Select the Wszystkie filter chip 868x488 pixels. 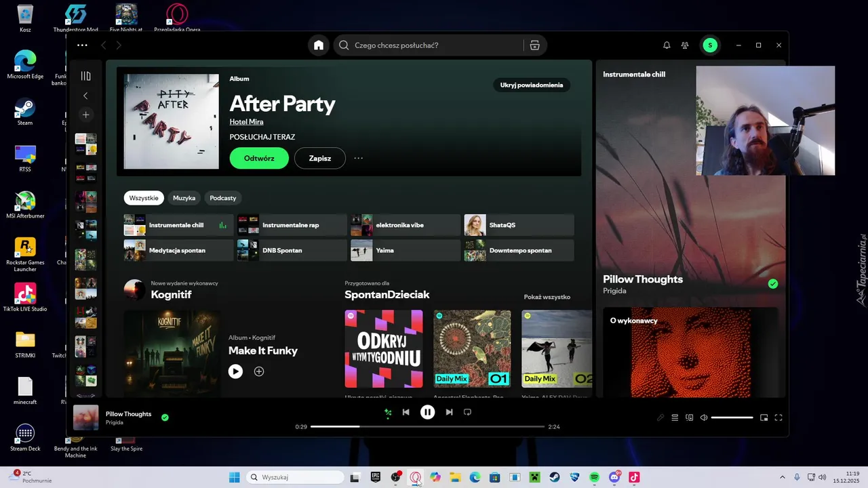click(144, 198)
